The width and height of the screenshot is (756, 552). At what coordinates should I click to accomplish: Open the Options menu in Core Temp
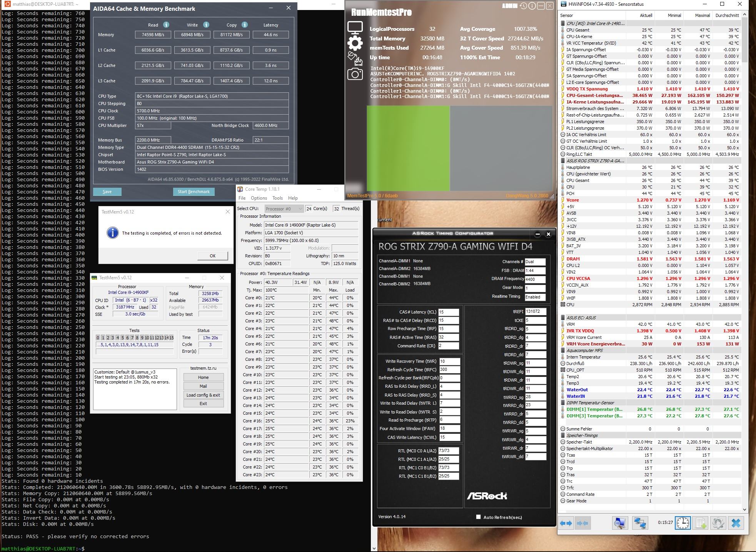[259, 198]
